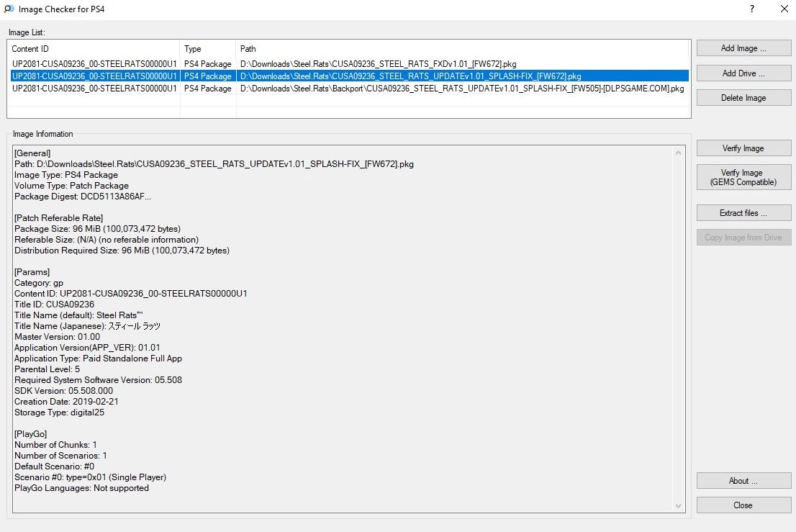Click the Title Name (default): Steel Rats line
796x532 pixels.
pos(78,315)
